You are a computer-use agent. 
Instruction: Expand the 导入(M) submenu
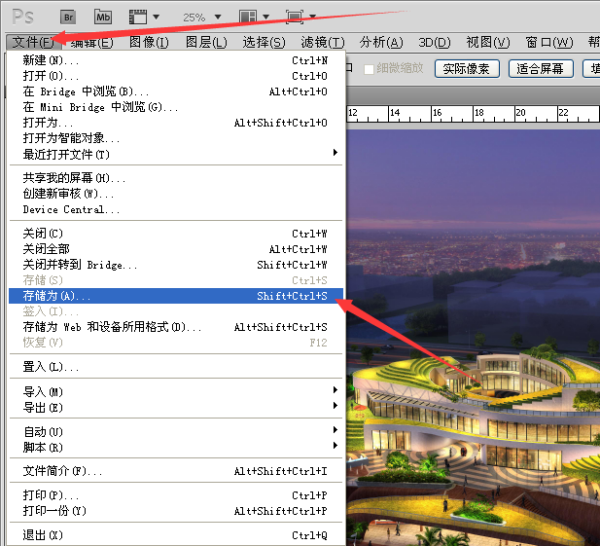point(176,391)
